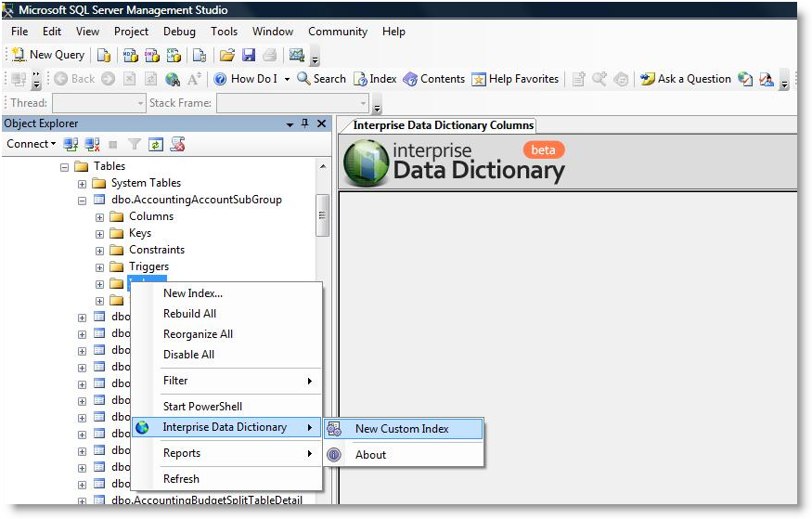Switch to Interprise Data Dictionary Columns tab

pyautogui.click(x=442, y=125)
